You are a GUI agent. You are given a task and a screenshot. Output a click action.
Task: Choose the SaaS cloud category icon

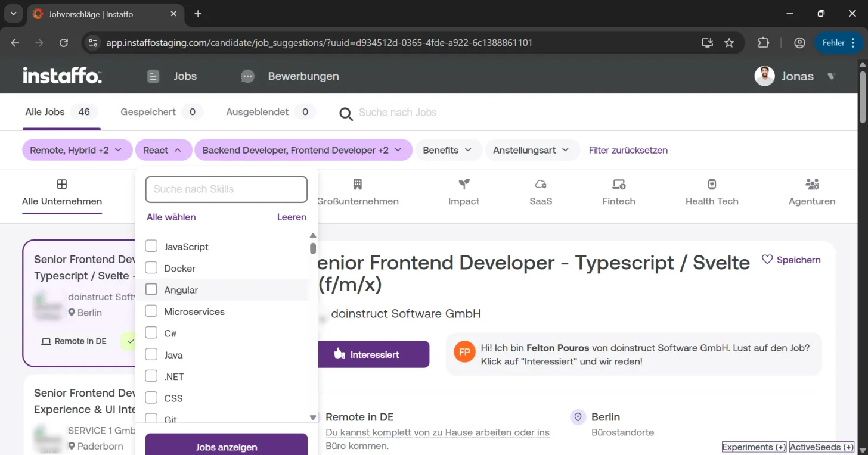541,184
